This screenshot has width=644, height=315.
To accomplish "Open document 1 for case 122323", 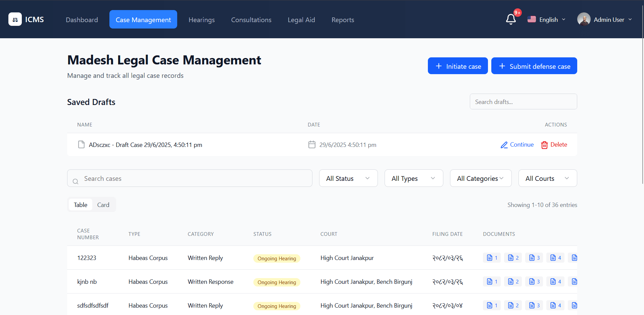I will click(x=492, y=258).
